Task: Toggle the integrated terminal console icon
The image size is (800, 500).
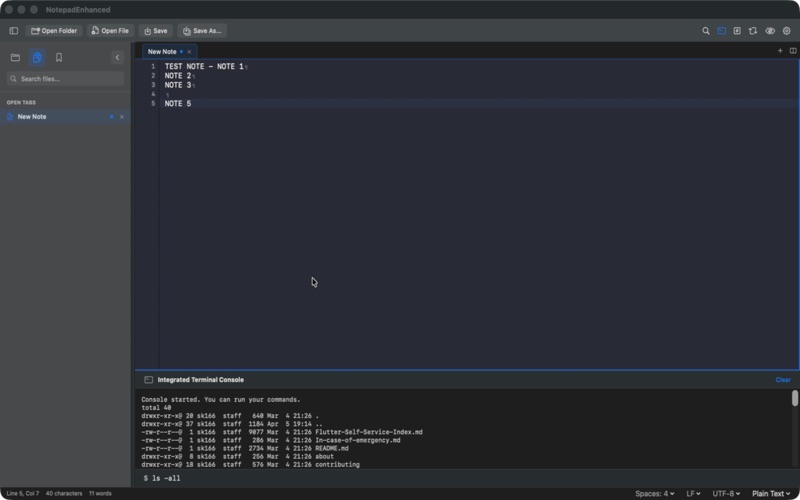Action: coord(721,31)
